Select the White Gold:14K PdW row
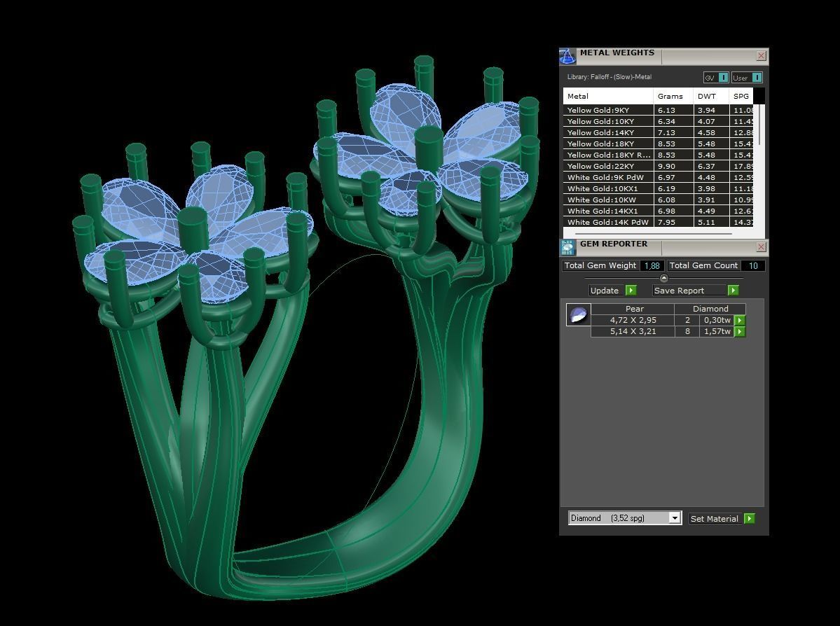The width and height of the screenshot is (840, 626). coord(659,222)
